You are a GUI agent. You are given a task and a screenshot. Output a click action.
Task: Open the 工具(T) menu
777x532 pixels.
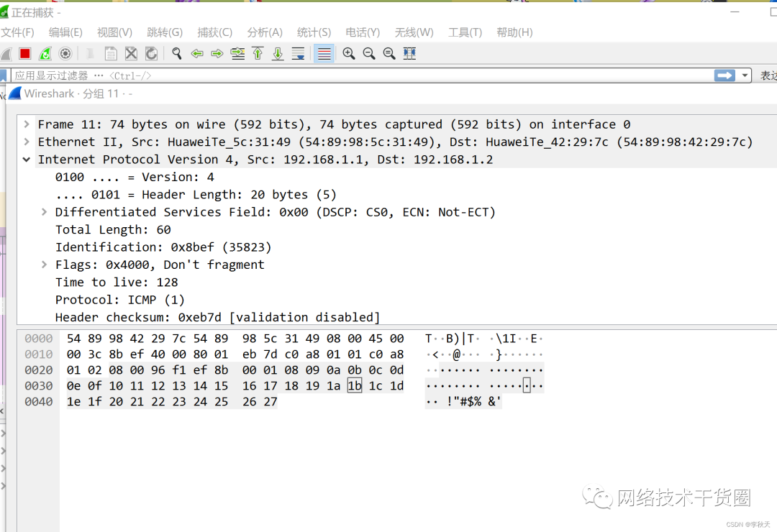(465, 32)
